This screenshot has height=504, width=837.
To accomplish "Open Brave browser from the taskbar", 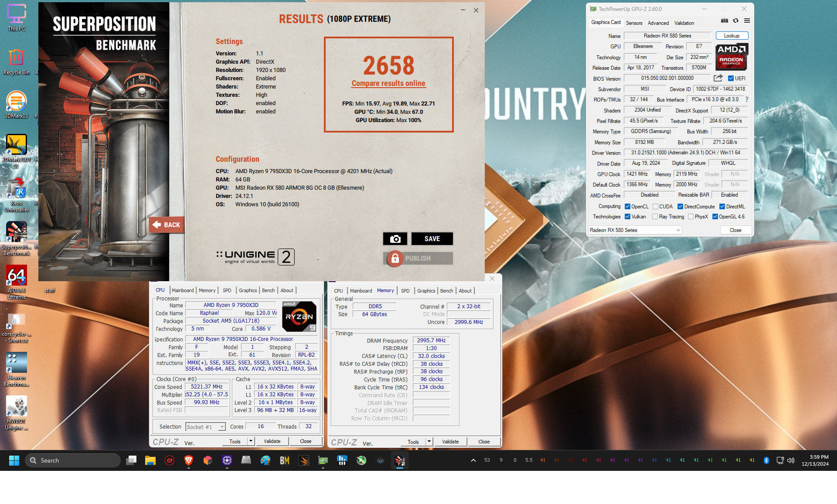I will (x=189, y=460).
